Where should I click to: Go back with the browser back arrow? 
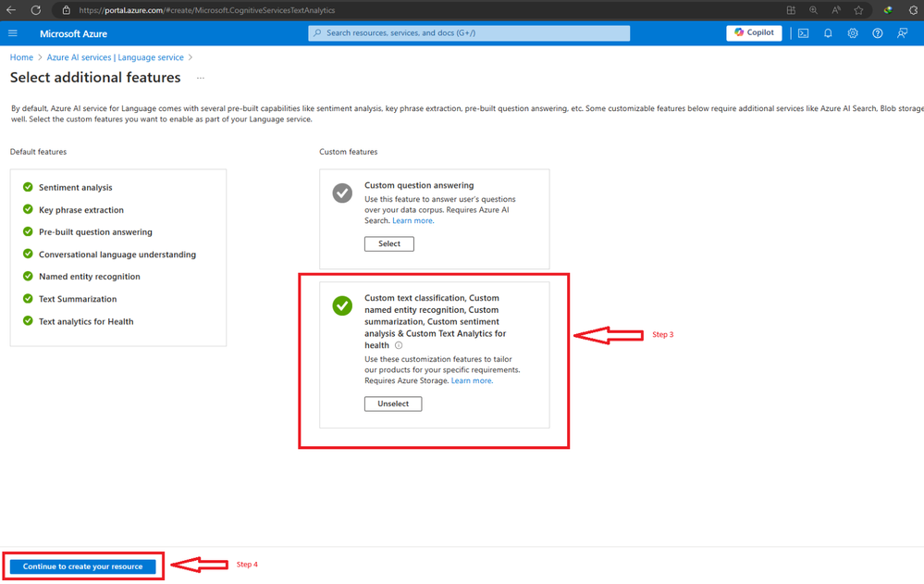pos(10,10)
